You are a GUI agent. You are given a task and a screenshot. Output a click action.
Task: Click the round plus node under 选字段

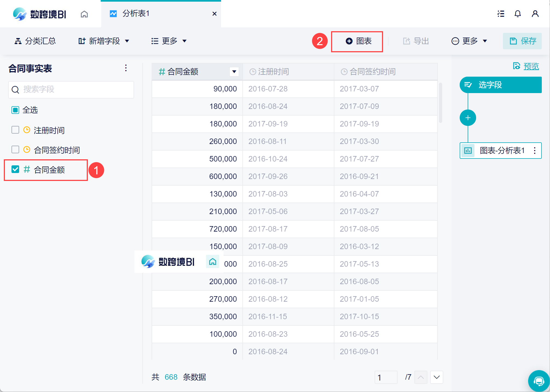pyautogui.click(x=468, y=118)
